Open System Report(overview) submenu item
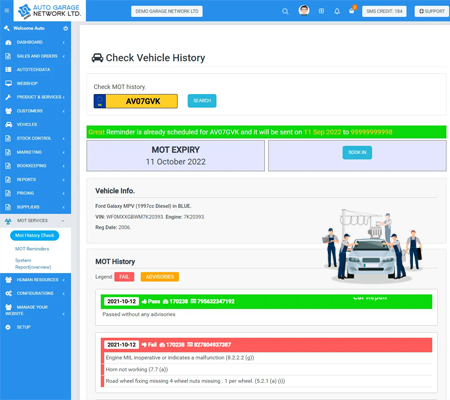This screenshot has width=450, height=400. click(33, 264)
